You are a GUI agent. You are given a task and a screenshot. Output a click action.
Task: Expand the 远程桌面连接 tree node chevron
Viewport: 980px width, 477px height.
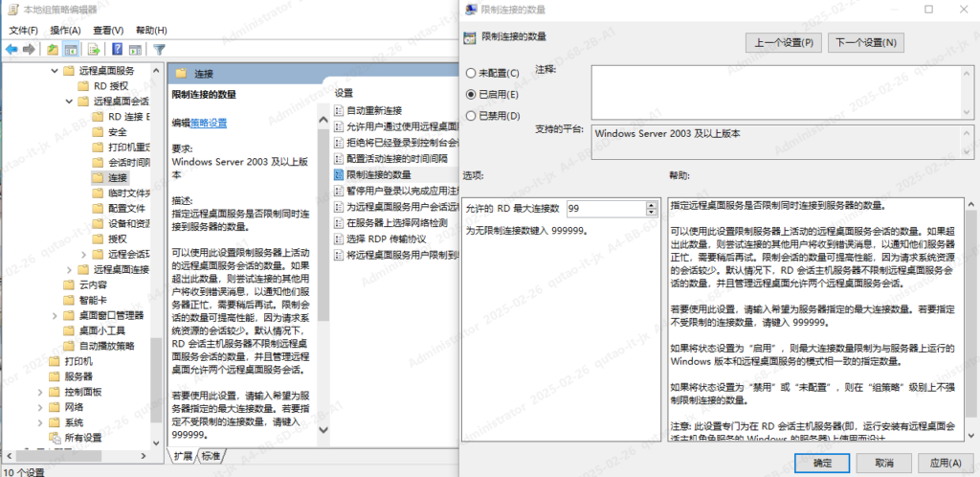point(69,269)
